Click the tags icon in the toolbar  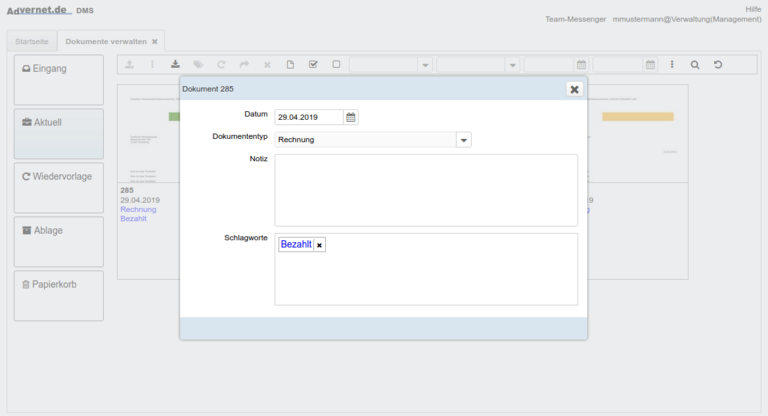(x=198, y=64)
